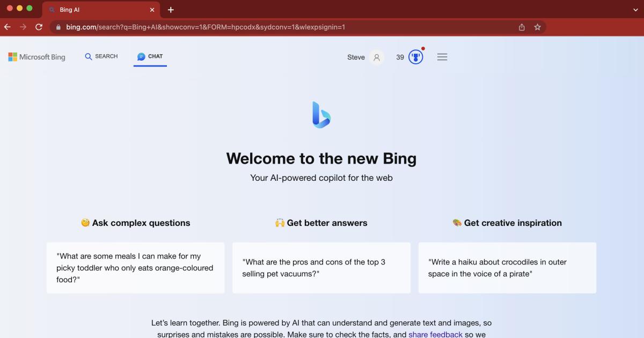Image resolution: width=644 pixels, height=338 pixels.
Task: Click the central Bing "b" logo
Action: click(x=321, y=114)
